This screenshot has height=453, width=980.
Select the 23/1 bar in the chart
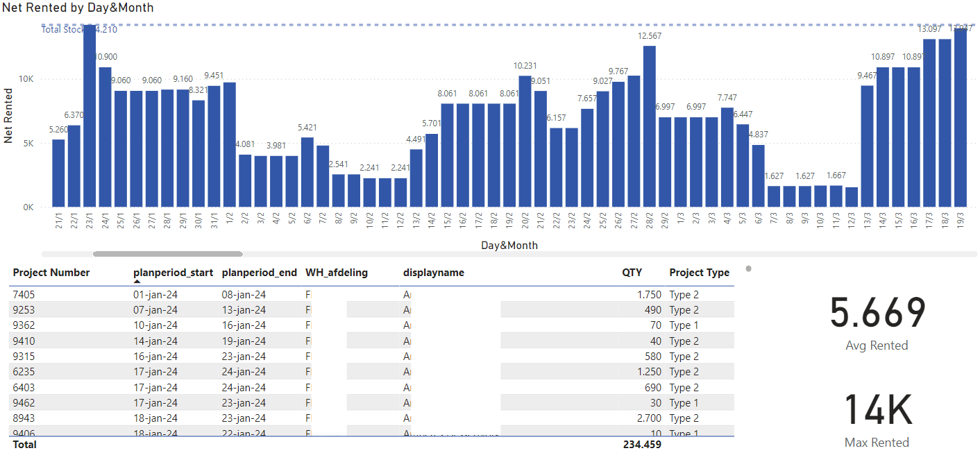[x=90, y=116]
